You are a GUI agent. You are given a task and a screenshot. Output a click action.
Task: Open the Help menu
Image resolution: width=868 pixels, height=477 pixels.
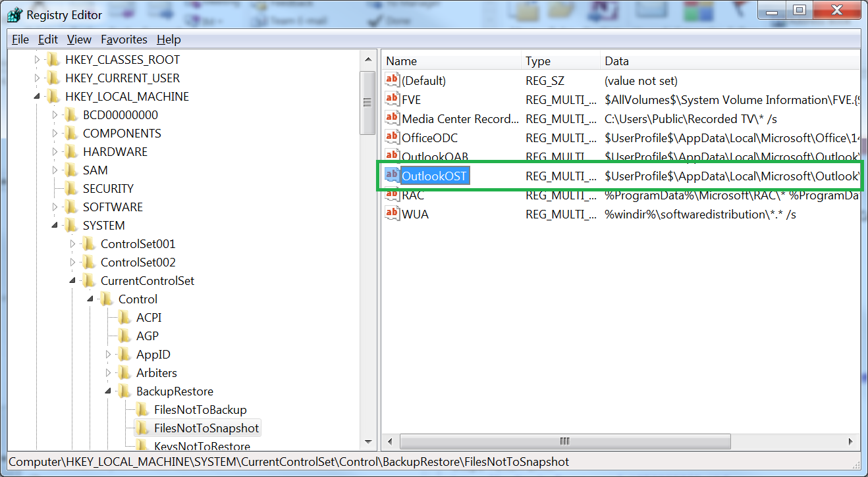click(x=169, y=39)
